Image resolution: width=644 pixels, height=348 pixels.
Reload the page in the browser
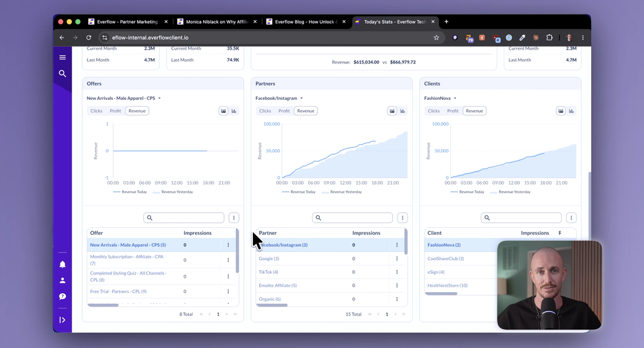point(89,38)
